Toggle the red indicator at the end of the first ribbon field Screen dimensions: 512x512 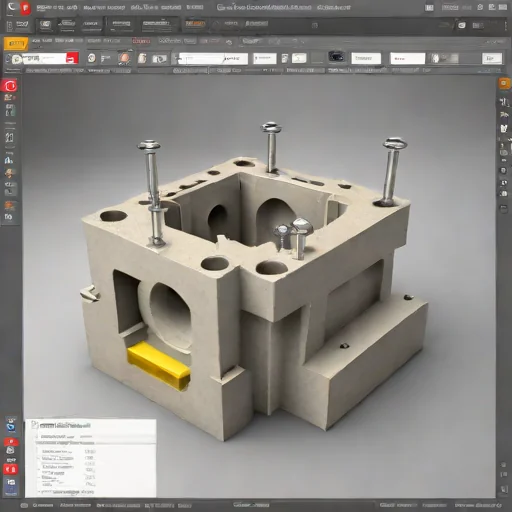coord(72,59)
